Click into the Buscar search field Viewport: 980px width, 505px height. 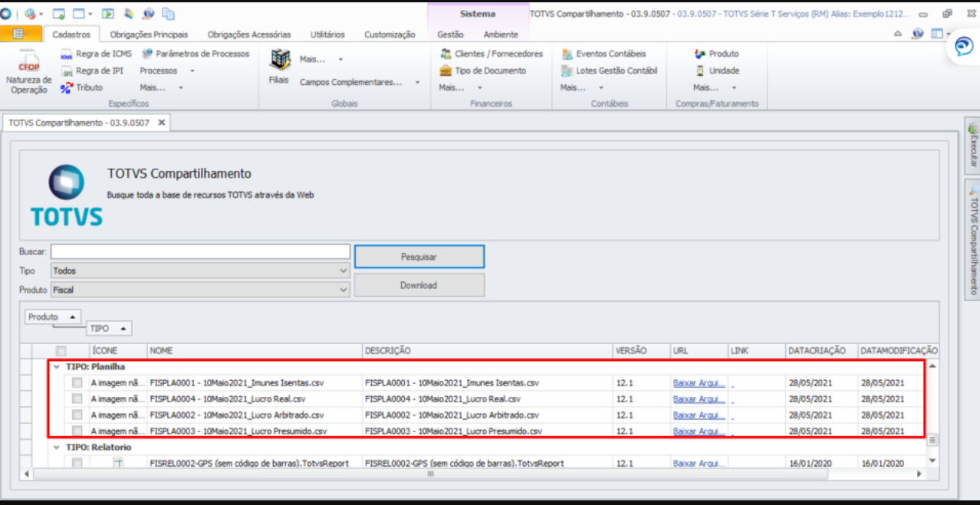click(x=200, y=251)
